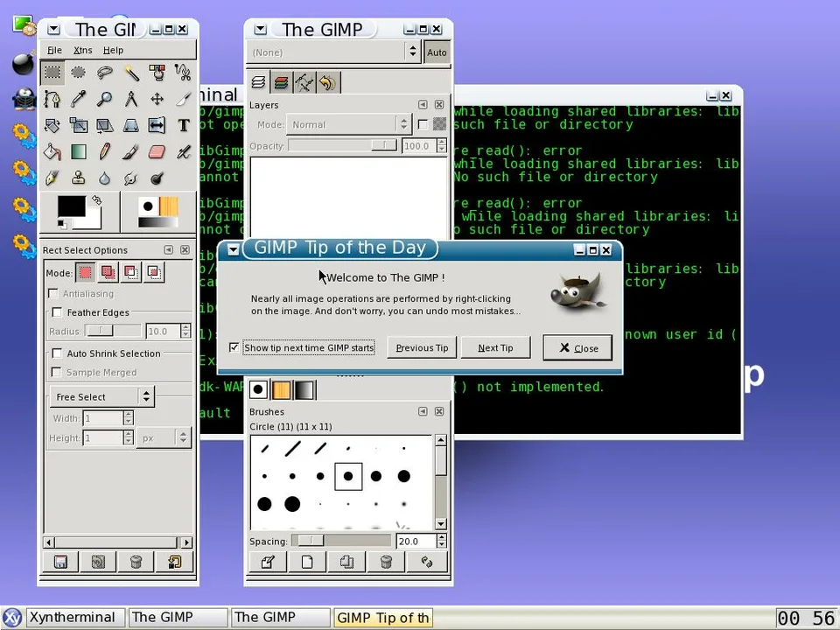Activate the Scale tool
Image resolution: width=840 pixels, height=630 pixels.
[78, 125]
